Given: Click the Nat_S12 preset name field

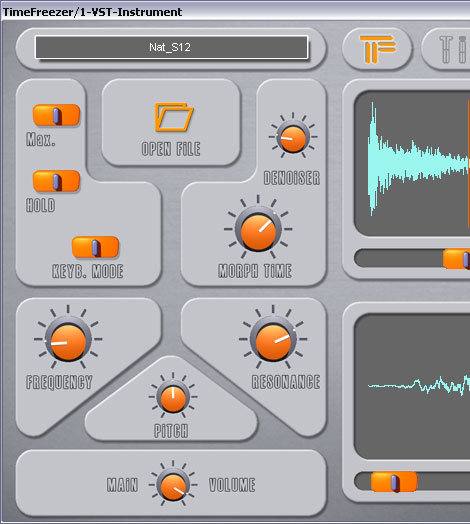Looking at the screenshot, I should (x=171, y=47).
